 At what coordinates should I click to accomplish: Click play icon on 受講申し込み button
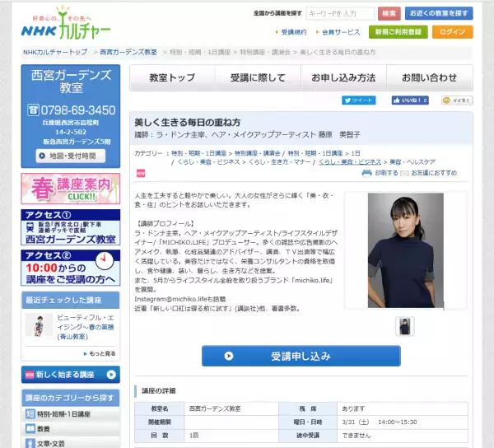(229, 356)
